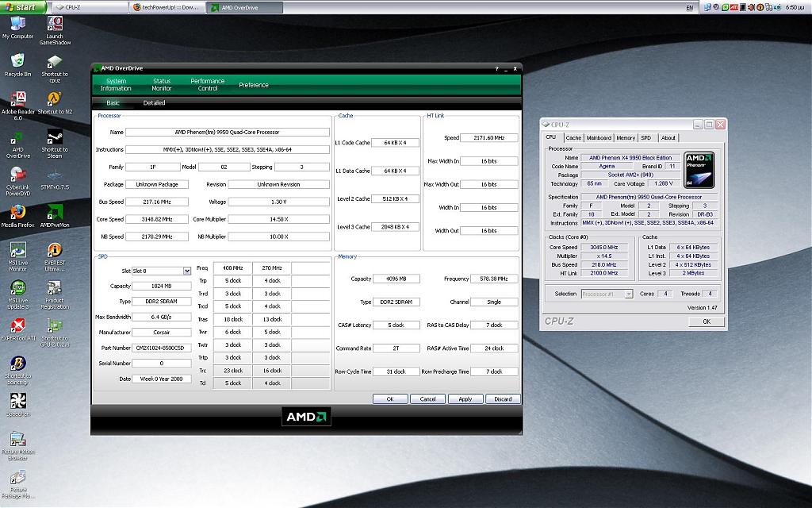The width and height of the screenshot is (812, 508).
Task: Click Discard button in AMD OverDrive
Action: pos(503,399)
